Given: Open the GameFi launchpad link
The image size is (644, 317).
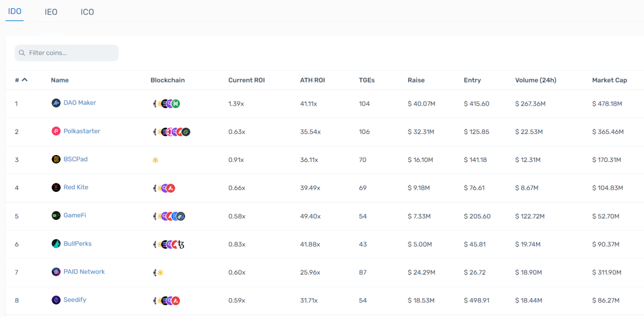Looking at the screenshot, I should click(75, 216).
